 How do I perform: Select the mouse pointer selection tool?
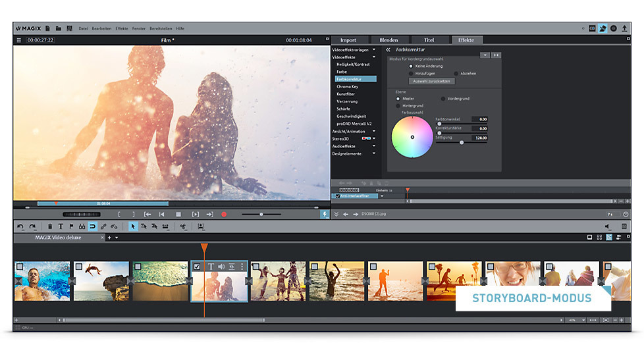point(132,226)
